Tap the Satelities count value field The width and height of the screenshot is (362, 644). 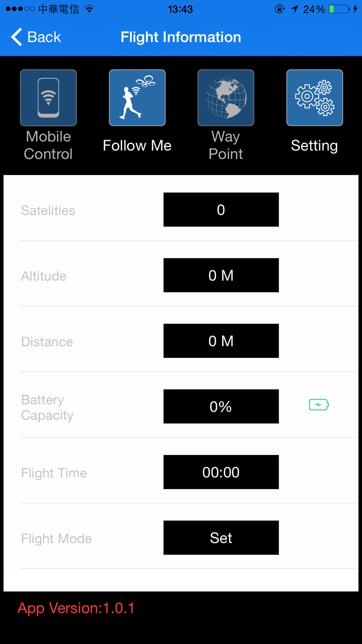221,210
